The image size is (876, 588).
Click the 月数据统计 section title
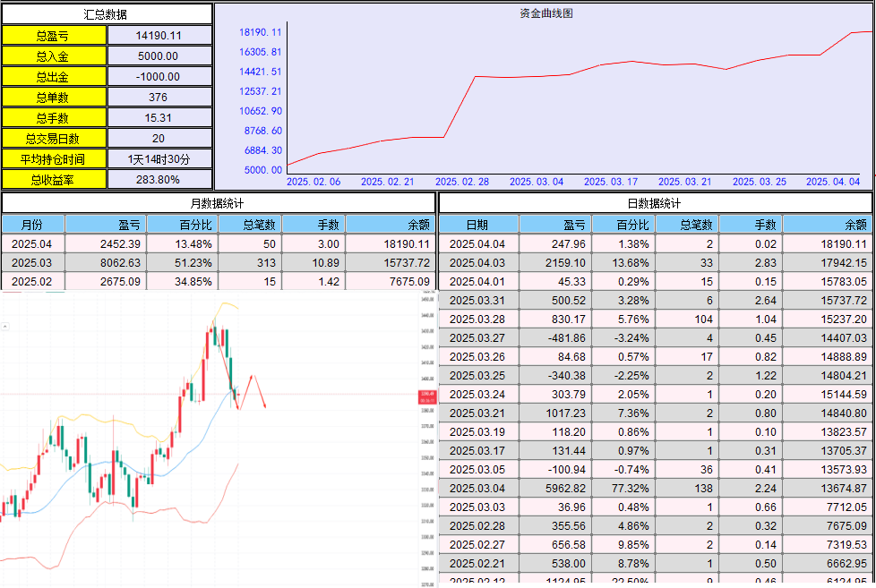219,203
